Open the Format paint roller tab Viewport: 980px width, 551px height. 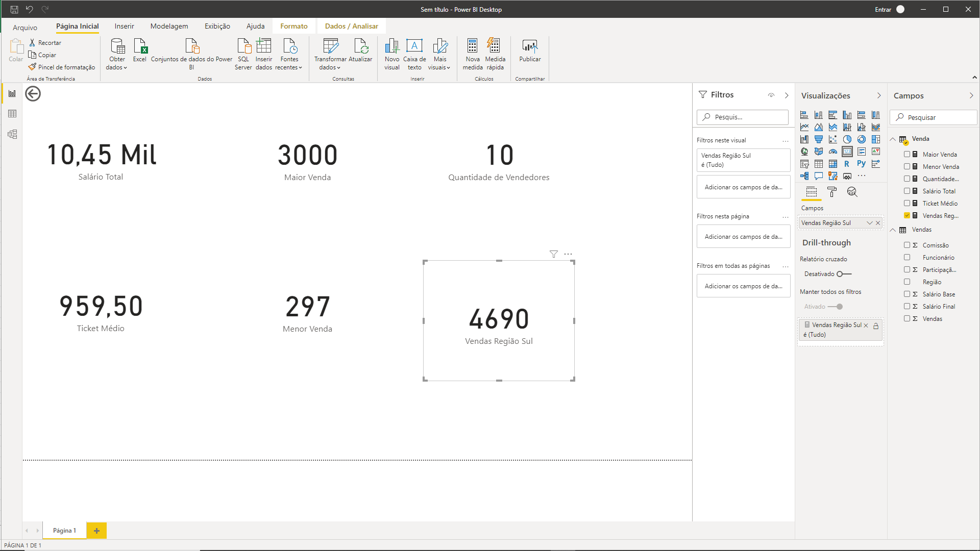click(x=832, y=192)
